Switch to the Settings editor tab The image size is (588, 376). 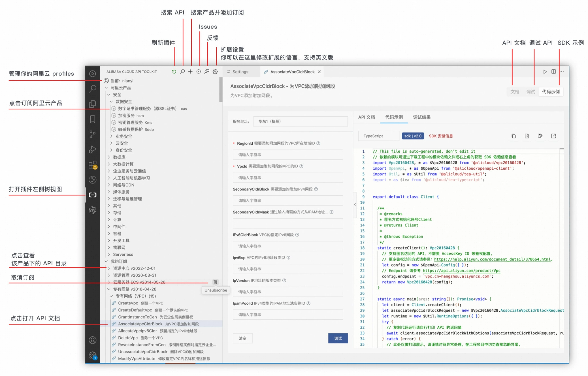coord(240,72)
